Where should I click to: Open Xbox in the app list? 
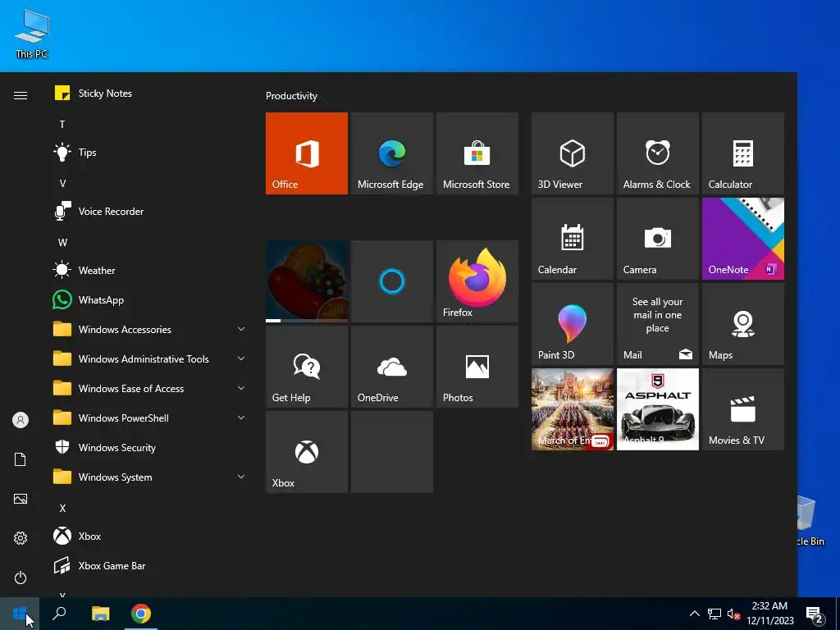coord(149,536)
